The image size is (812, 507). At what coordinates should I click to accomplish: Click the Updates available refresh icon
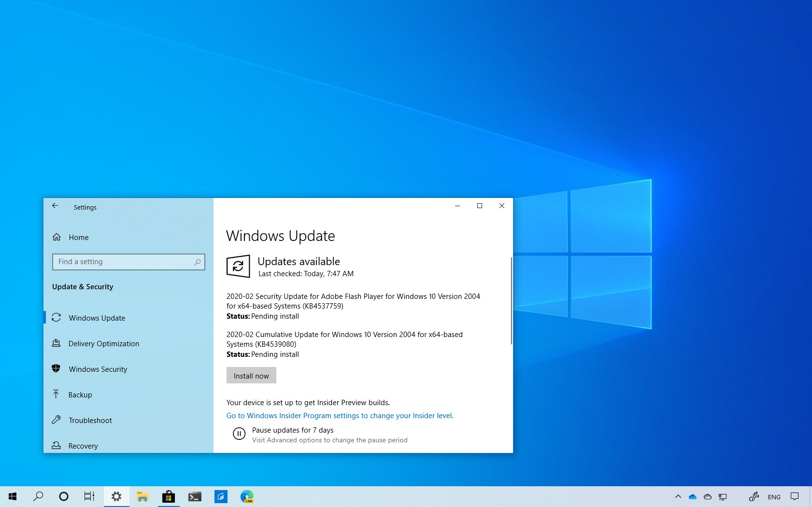pyautogui.click(x=239, y=266)
